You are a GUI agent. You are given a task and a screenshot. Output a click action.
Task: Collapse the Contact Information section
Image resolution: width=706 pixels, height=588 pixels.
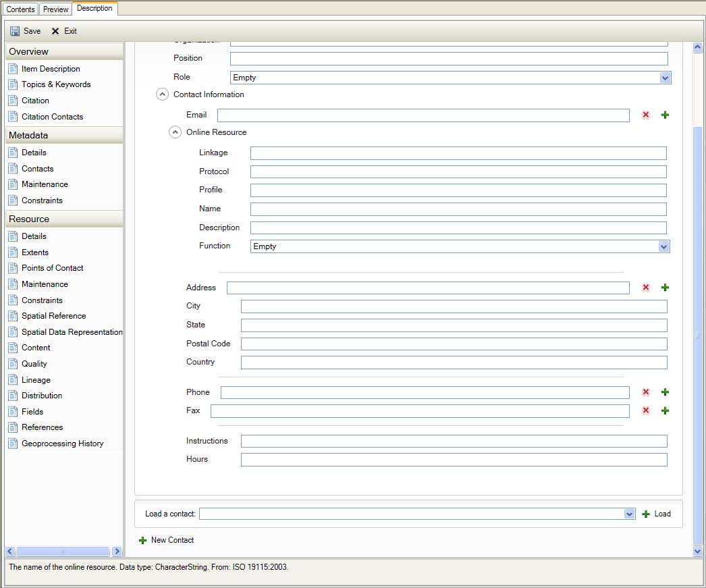pyautogui.click(x=162, y=95)
